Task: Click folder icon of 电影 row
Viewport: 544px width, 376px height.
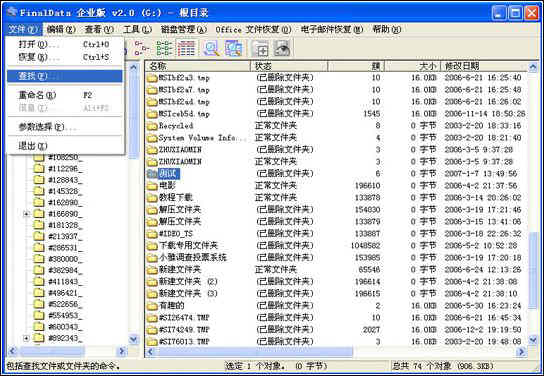Action: pos(152,186)
